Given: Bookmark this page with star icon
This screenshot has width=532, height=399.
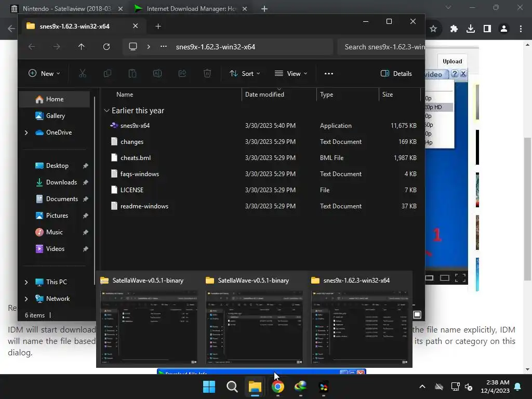Looking at the screenshot, I should click(433, 29).
